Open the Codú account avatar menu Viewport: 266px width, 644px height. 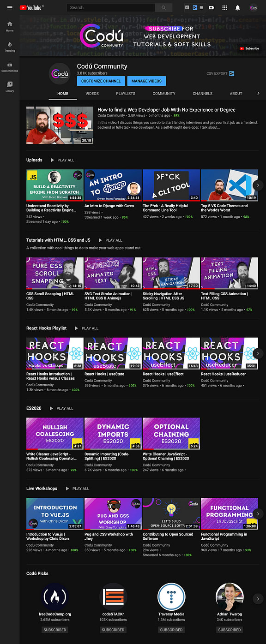[253, 7]
